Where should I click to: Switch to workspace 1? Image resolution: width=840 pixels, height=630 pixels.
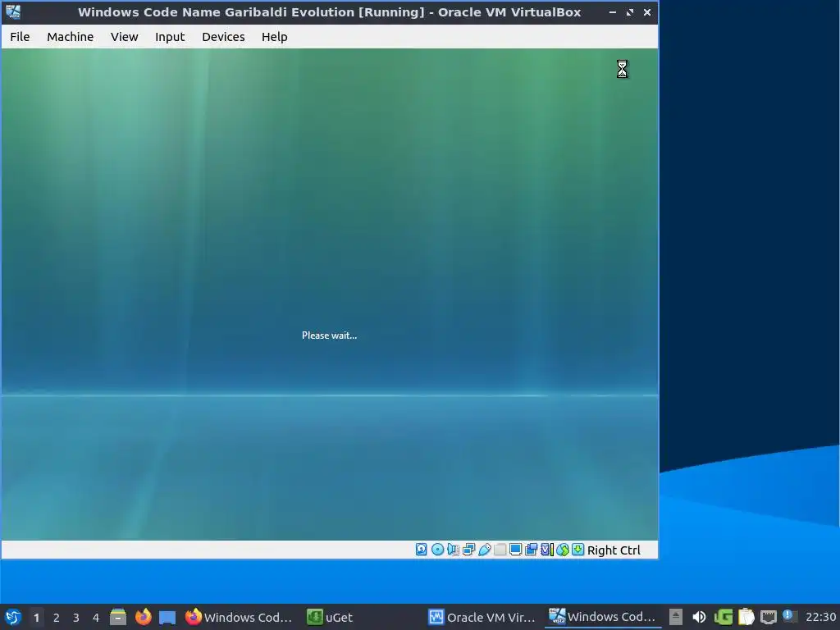(36, 618)
